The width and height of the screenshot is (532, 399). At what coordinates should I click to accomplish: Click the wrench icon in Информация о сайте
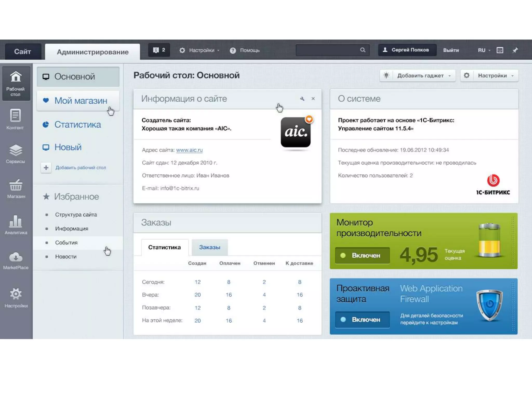pos(302,99)
